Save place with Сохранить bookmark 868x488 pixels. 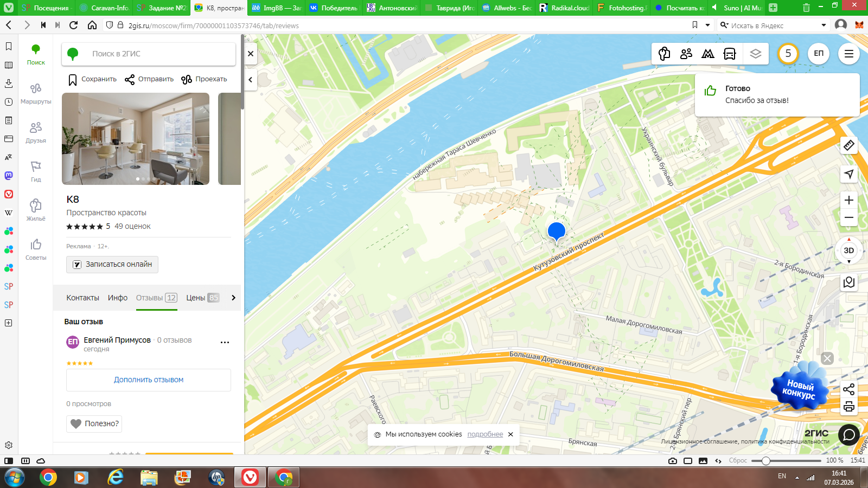(92, 79)
